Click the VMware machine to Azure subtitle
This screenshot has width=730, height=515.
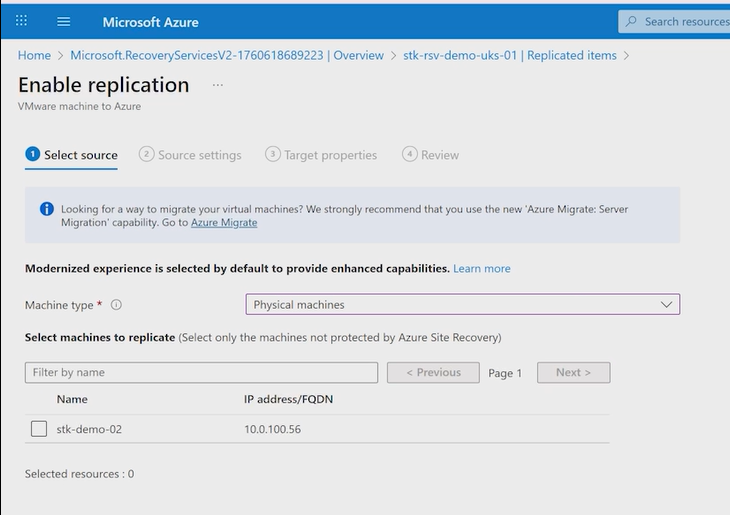tap(80, 107)
